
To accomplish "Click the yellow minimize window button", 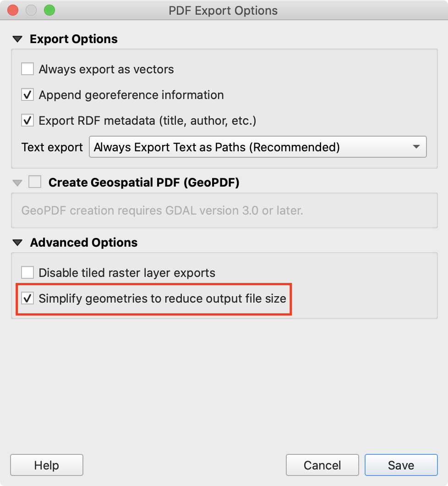I will pos(31,10).
